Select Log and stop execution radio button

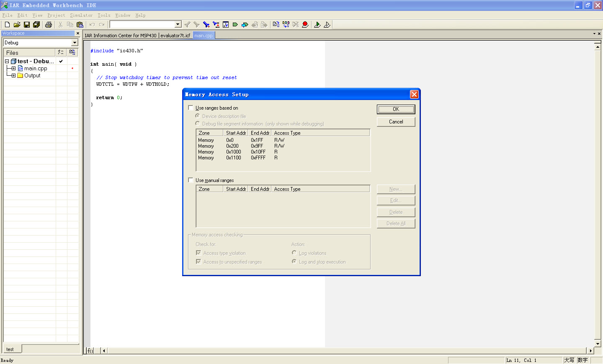point(294,261)
